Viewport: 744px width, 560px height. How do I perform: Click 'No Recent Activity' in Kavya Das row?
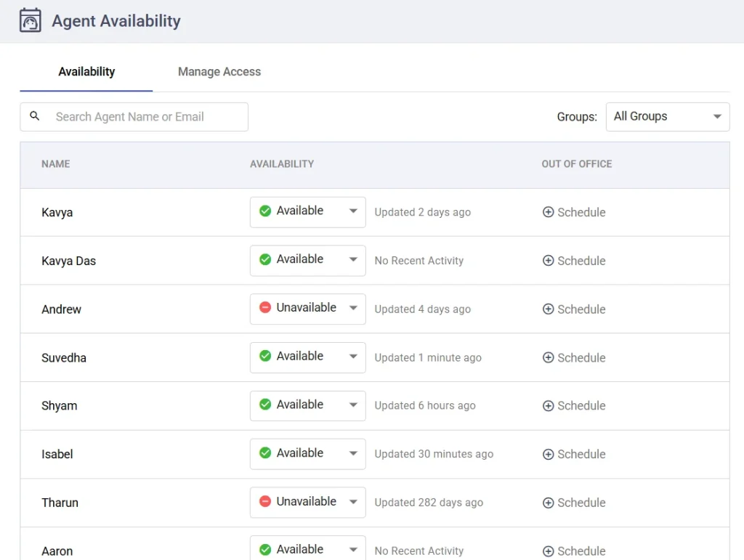[x=419, y=260]
